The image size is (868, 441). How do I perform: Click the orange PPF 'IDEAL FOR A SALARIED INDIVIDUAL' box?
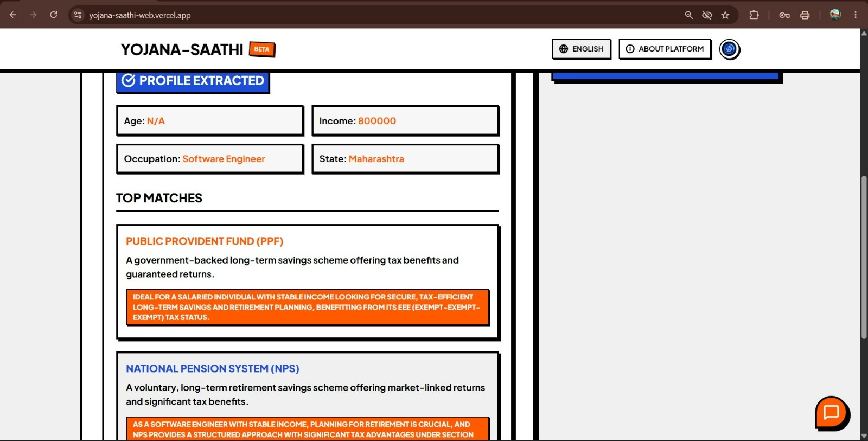[308, 307]
